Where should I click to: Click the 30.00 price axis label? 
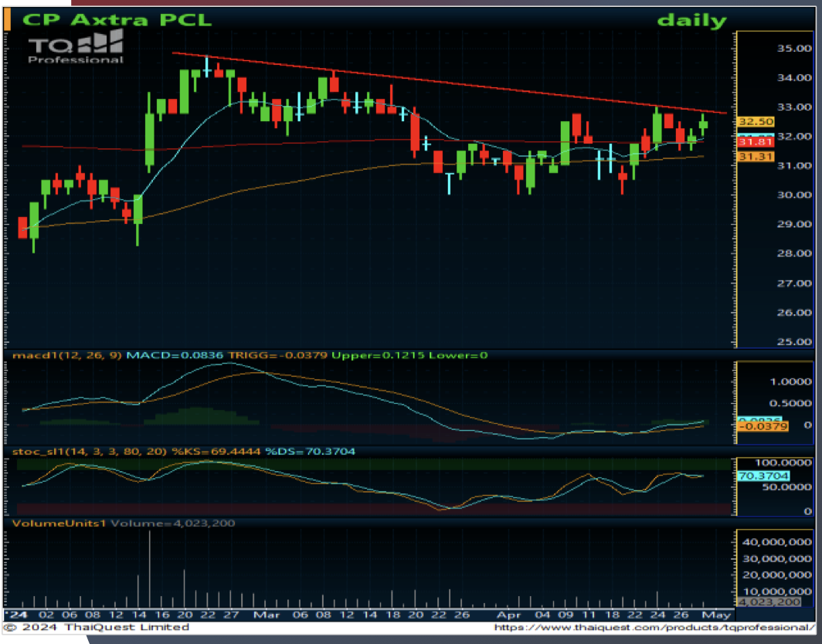[x=793, y=195]
